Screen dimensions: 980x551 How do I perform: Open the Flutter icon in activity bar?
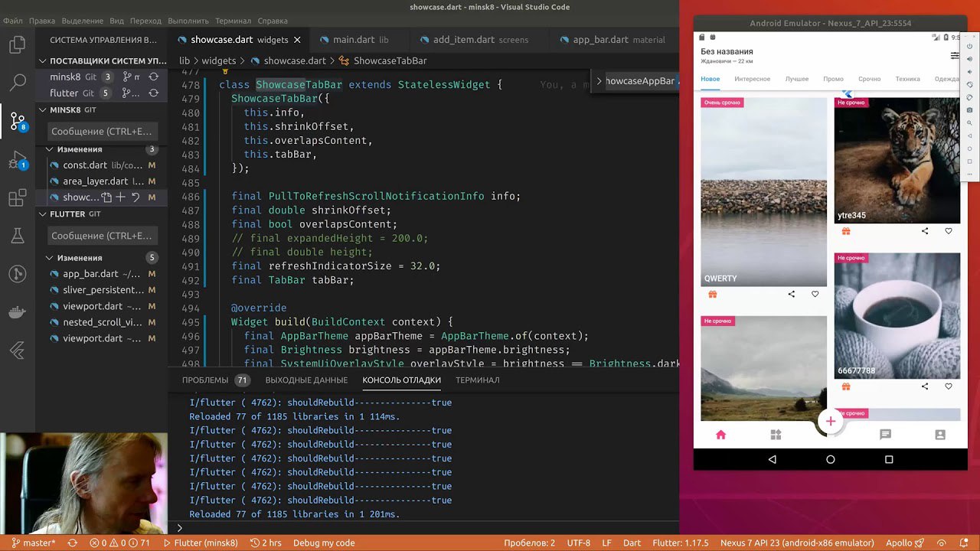(17, 350)
